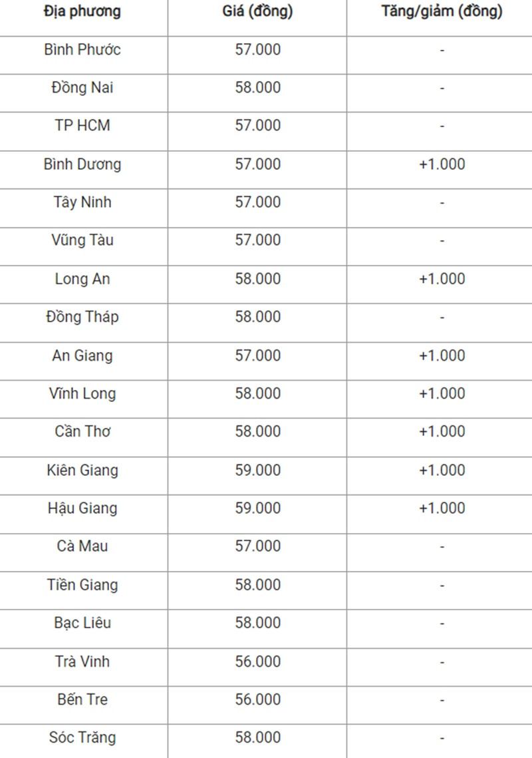
Task: Select Tây Ninh price 57.000
Action: pos(257,202)
